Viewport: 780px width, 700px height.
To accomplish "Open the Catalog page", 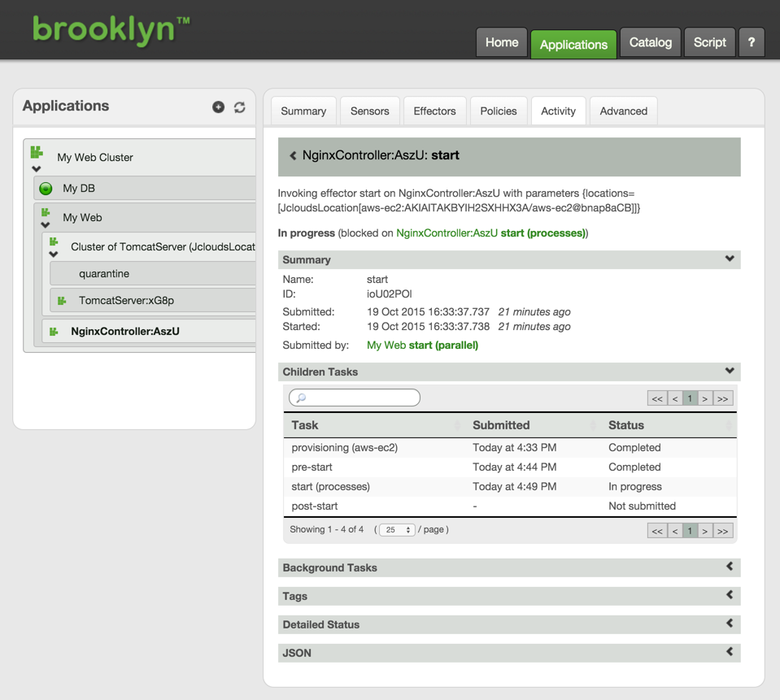I will (650, 43).
